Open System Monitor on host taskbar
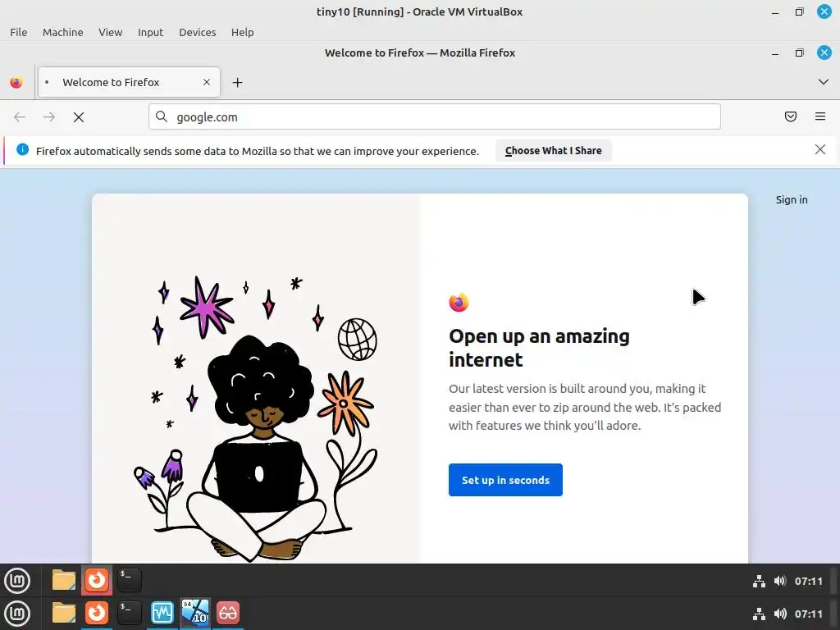Viewport: 840px width, 630px height. (x=162, y=613)
